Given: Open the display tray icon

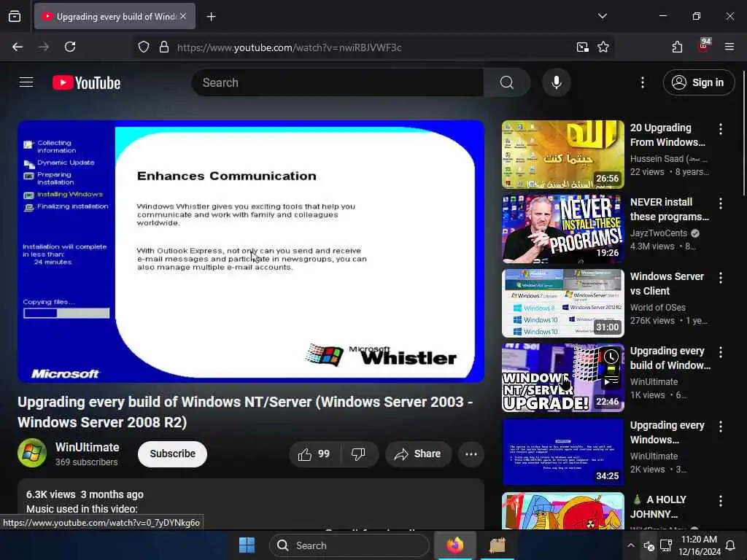Looking at the screenshot, I should (x=666, y=545).
